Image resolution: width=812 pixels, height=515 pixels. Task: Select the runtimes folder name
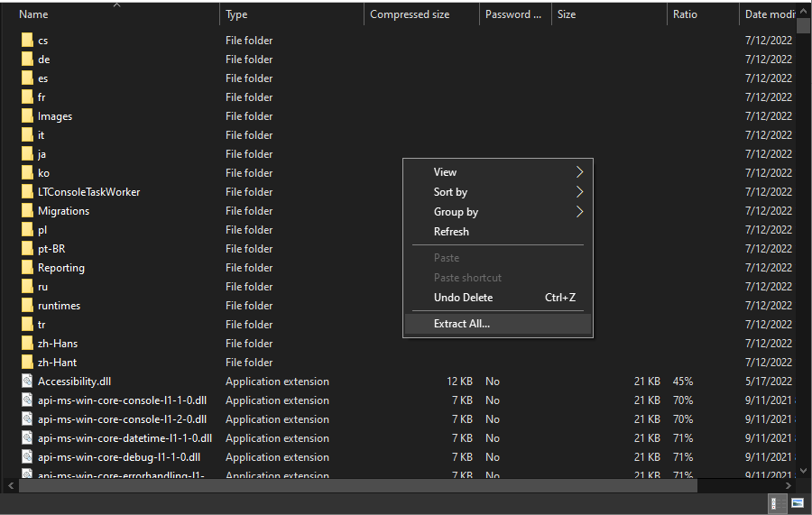click(59, 306)
